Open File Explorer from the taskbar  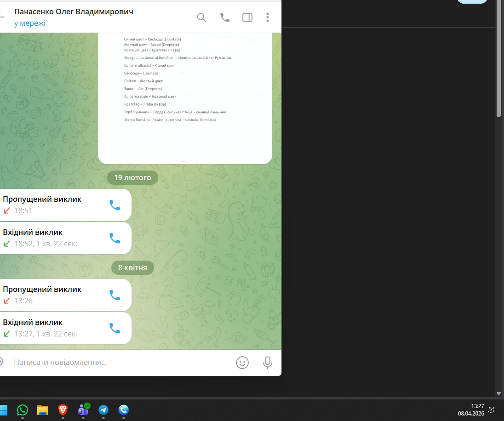pyautogui.click(x=43, y=410)
